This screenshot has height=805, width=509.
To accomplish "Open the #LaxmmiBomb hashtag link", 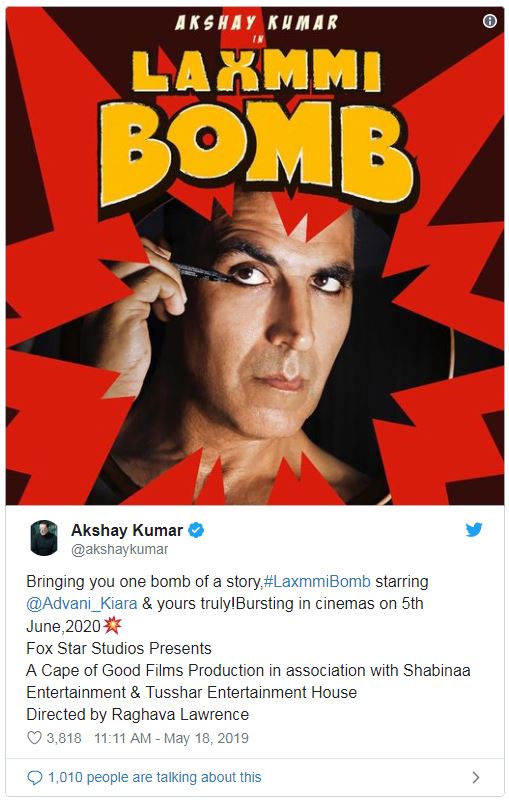I will [316, 581].
